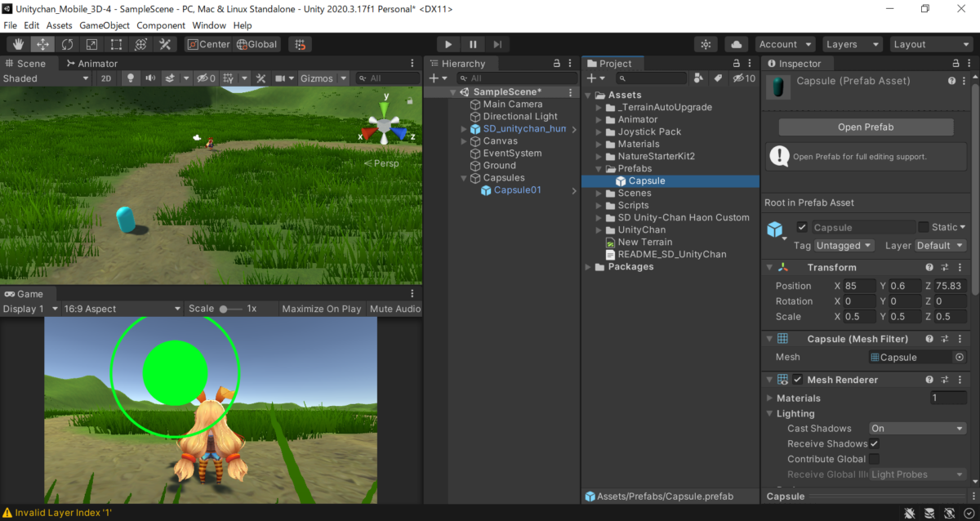Image resolution: width=980 pixels, height=521 pixels.
Task: Click the Play button
Action: coord(448,44)
